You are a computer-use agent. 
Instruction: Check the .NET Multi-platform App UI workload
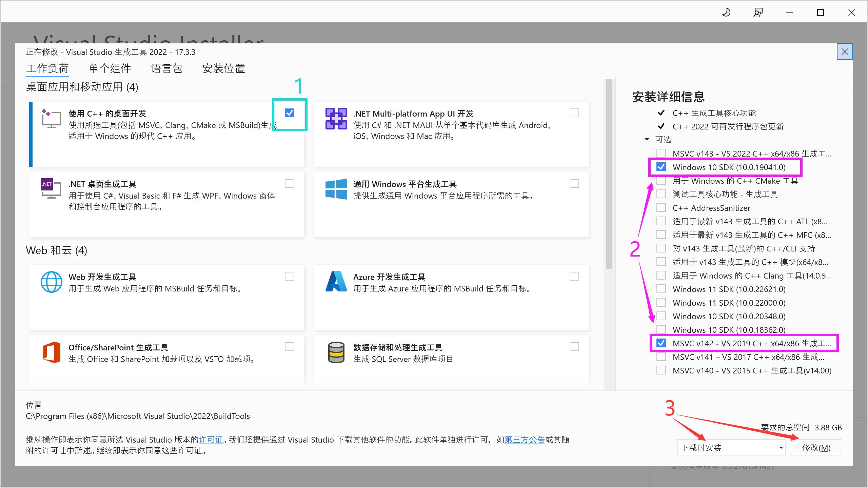click(574, 113)
